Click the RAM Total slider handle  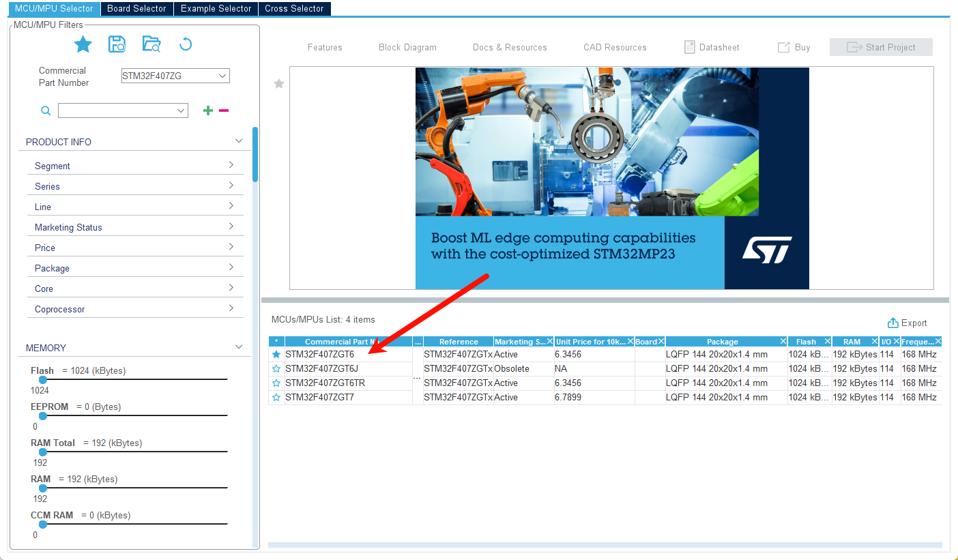(42, 452)
